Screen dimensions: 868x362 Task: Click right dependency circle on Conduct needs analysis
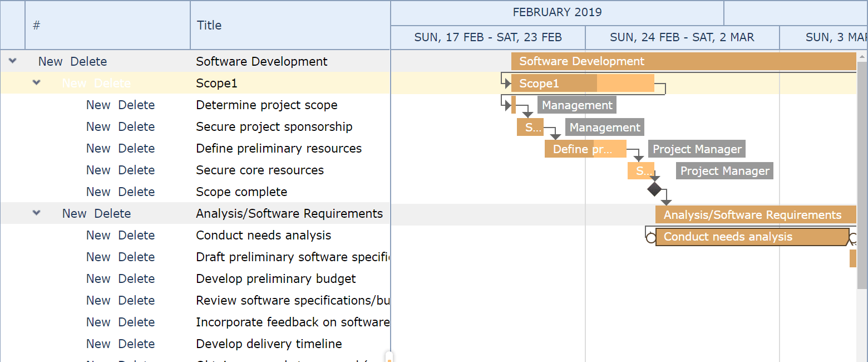[852, 237]
